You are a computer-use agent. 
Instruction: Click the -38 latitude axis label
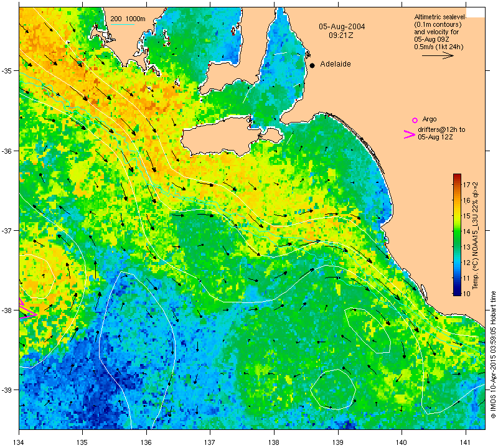click(9, 310)
